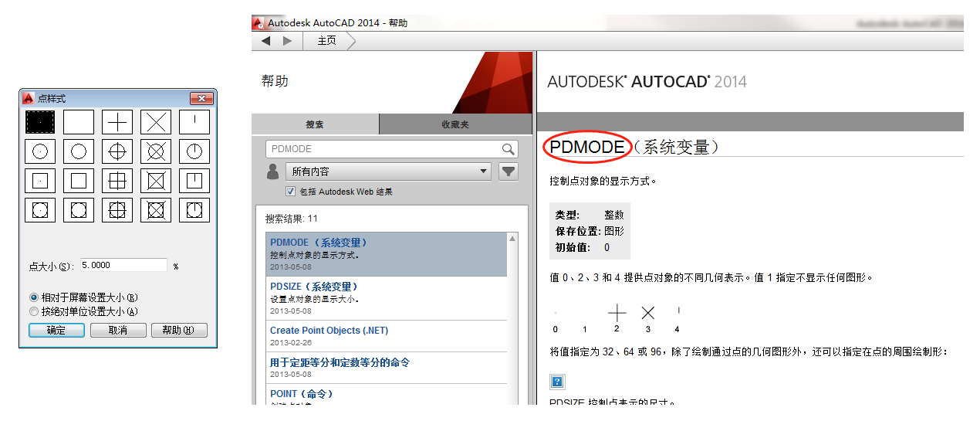
Task: Open the PDSIZE（系统变量）search result
Action: pyautogui.click(x=387, y=298)
